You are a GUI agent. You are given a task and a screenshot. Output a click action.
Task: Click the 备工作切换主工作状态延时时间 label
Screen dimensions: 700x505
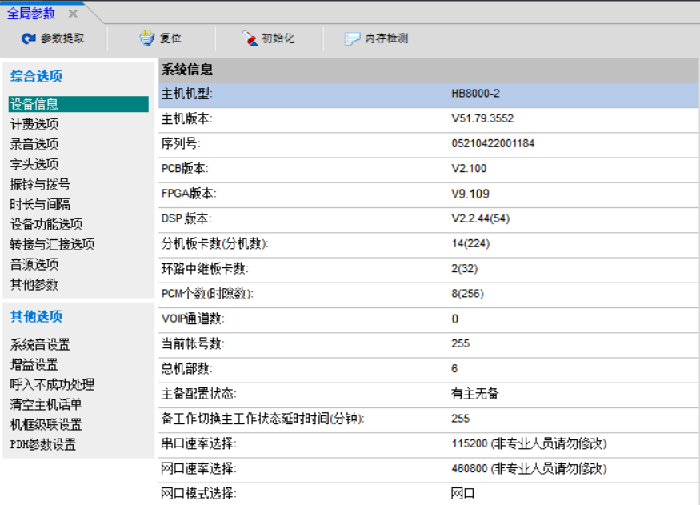263,419
